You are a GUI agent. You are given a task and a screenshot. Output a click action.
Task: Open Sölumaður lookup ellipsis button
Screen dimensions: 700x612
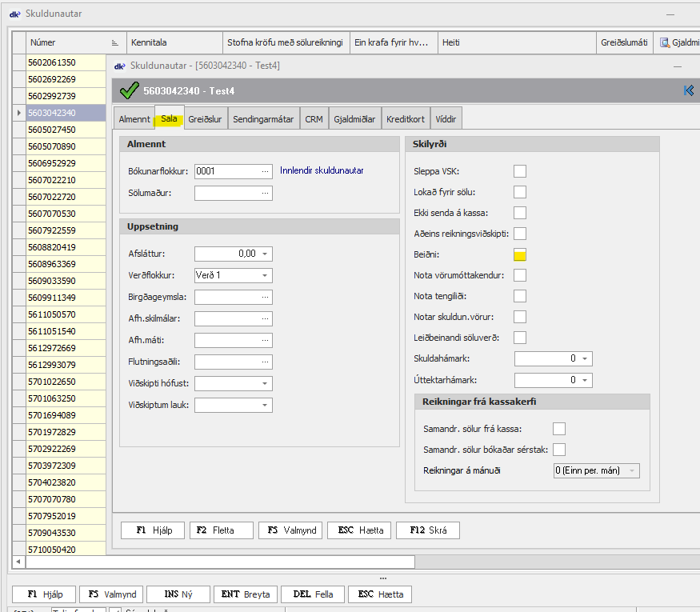265,193
